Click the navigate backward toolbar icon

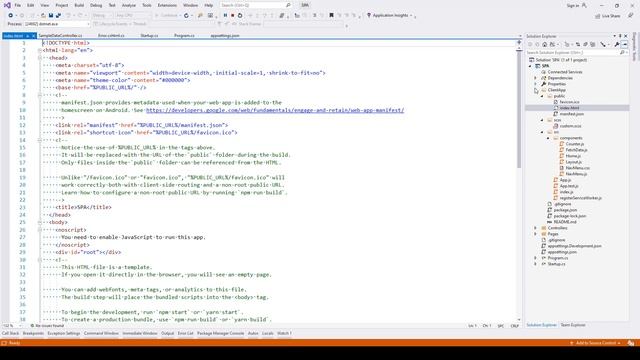[11, 16]
